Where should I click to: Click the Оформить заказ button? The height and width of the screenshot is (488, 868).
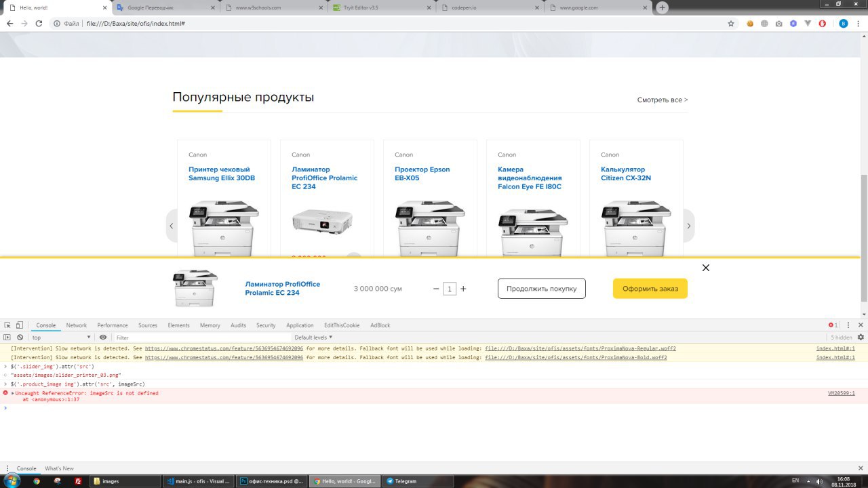[x=650, y=289]
